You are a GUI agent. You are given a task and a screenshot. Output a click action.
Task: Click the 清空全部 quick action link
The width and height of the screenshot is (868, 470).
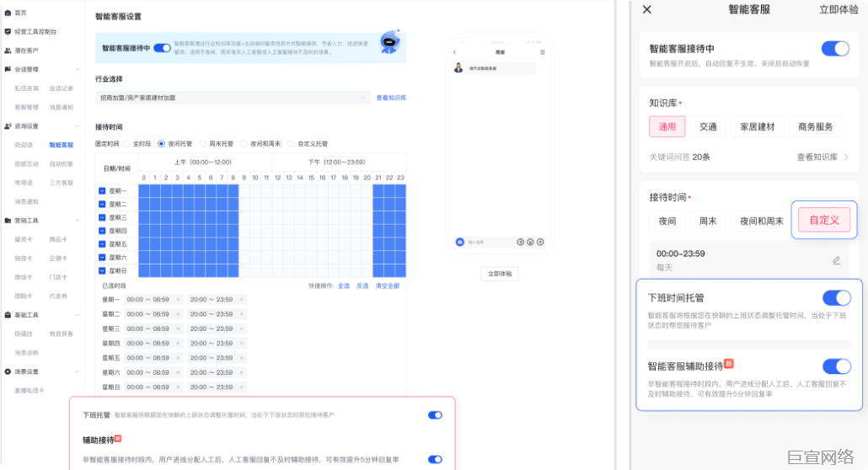coord(387,286)
